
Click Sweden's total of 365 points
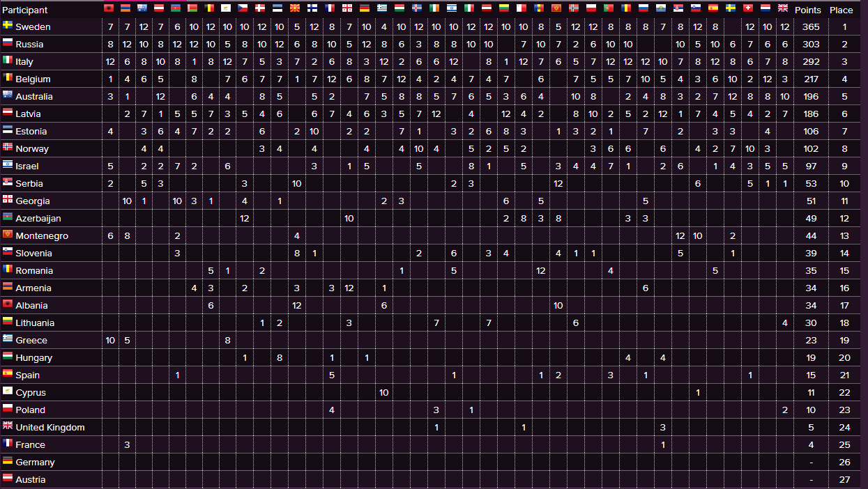point(810,26)
